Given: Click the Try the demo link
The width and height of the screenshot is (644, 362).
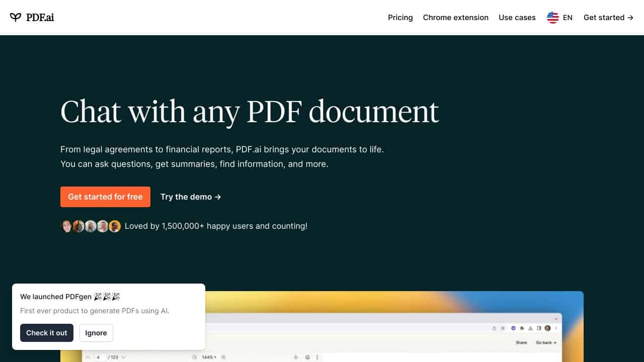Looking at the screenshot, I should 191,197.
